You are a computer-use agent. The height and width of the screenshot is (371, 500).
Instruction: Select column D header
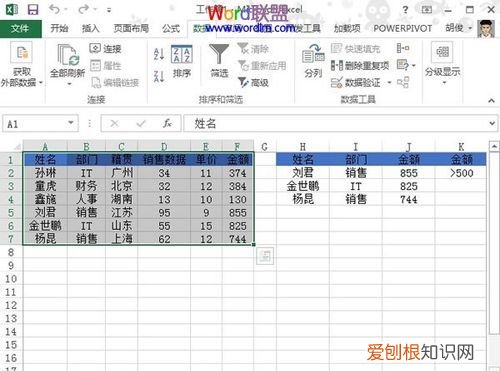point(164,147)
